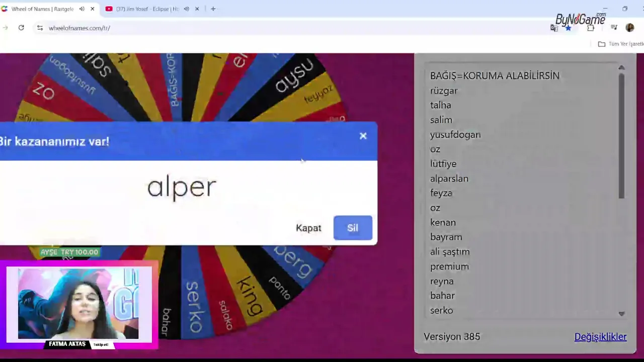The width and height of the screenshot is (644, 362).
Task: Click the translate page icon
Action: coord(554,28)
